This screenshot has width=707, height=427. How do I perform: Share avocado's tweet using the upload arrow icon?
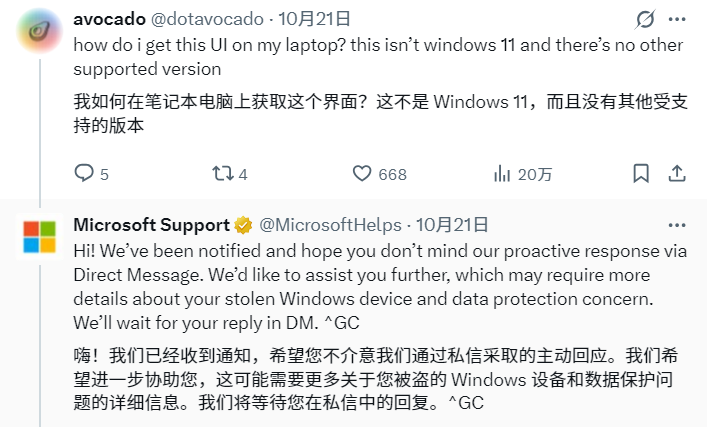click(x=679, y=174)
